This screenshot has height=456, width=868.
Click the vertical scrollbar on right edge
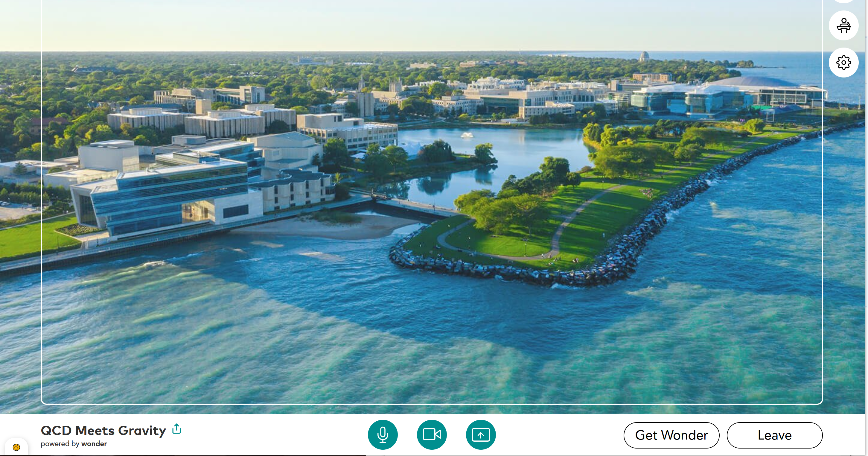tap(866, 202)
